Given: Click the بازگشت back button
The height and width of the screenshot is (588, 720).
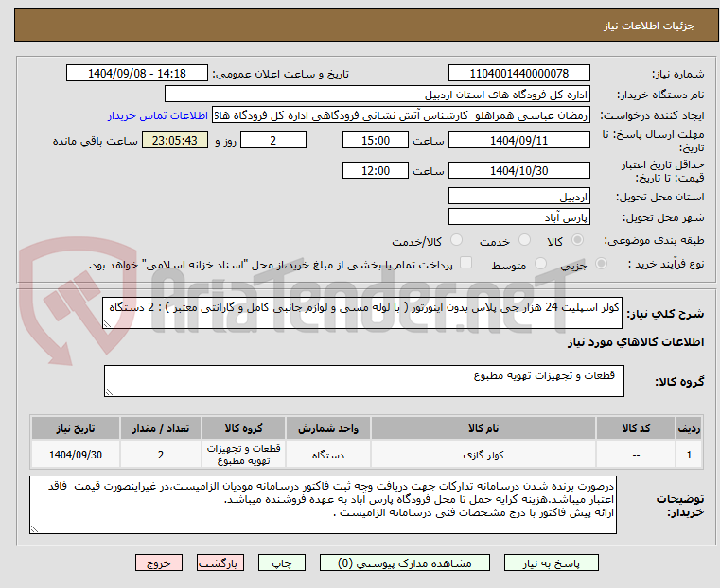Looking at the screenshot, I should [x=220, y=563].
